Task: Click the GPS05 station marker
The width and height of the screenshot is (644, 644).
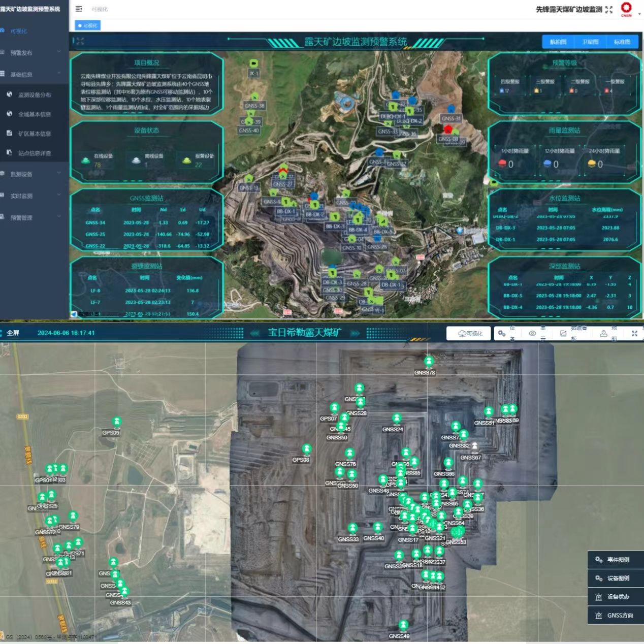Action: click(117, 422)
